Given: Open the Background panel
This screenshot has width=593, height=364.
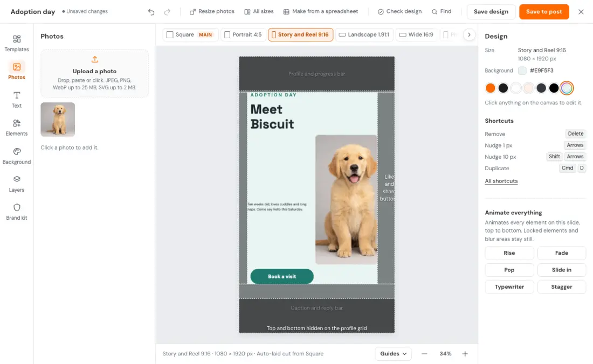Looking at the screenshot, I should [x=17, y=156].
